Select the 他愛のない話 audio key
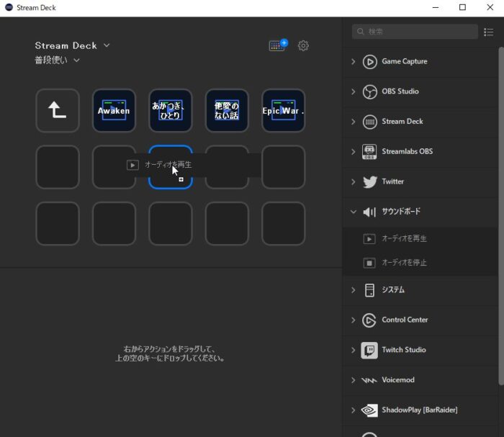 coord(227,111)
